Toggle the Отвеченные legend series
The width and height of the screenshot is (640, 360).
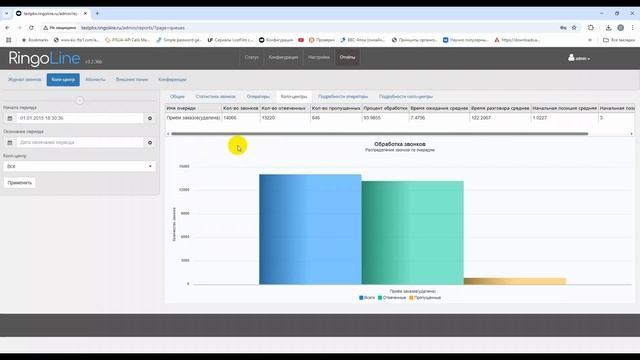coord(392,298)
